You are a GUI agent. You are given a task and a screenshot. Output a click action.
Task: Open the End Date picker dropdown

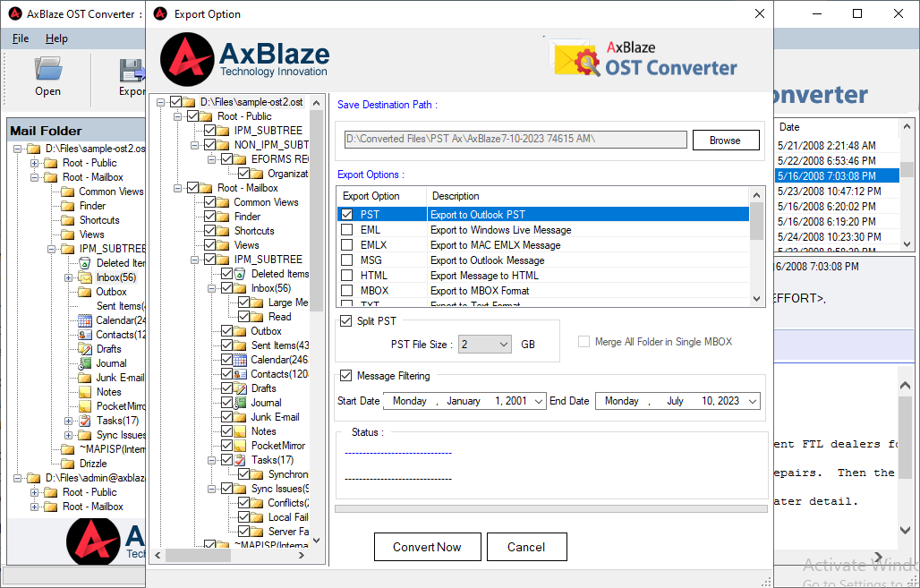(x=752, y=401)
